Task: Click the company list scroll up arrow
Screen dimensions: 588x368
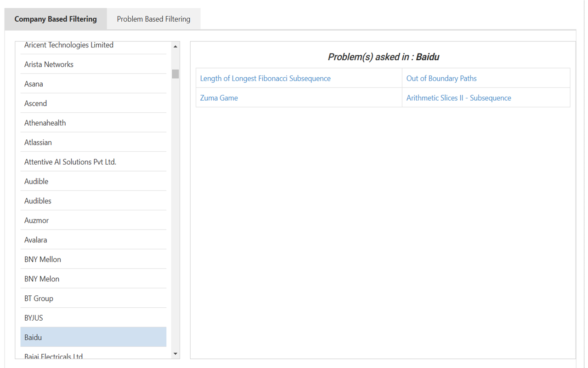Action: [x=175, y=46]
